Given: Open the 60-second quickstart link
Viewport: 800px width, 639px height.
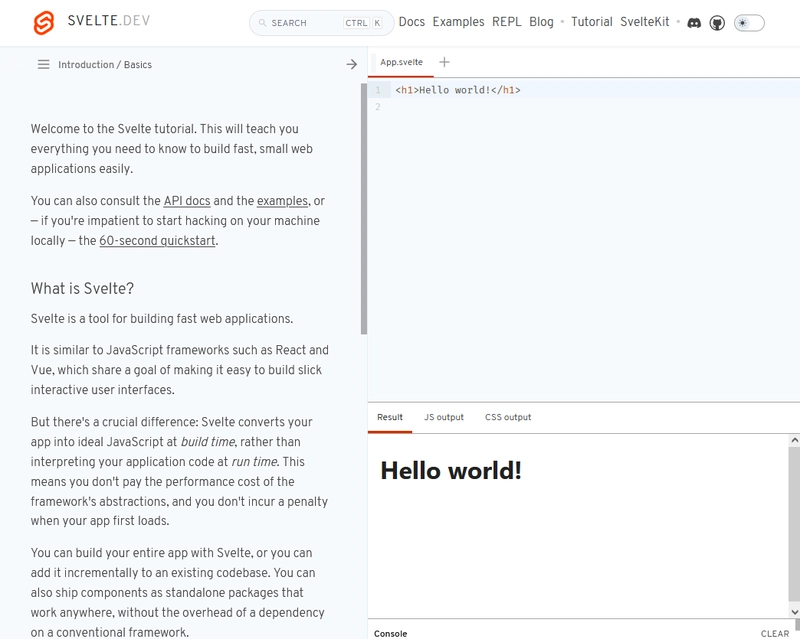Looking at the screenshot, I should coord(157,241).
